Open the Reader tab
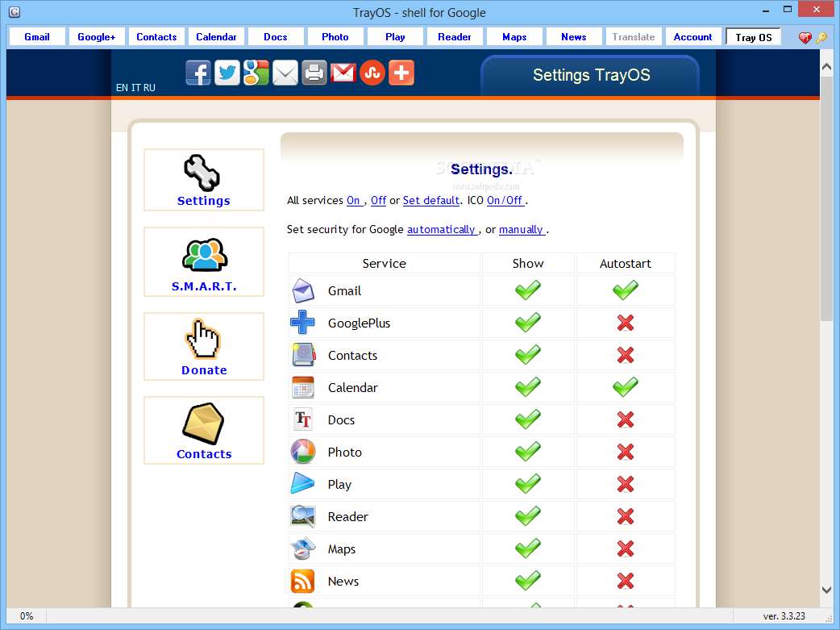The image size is (840, 630). pyautogui.click(x=455, y=37)
